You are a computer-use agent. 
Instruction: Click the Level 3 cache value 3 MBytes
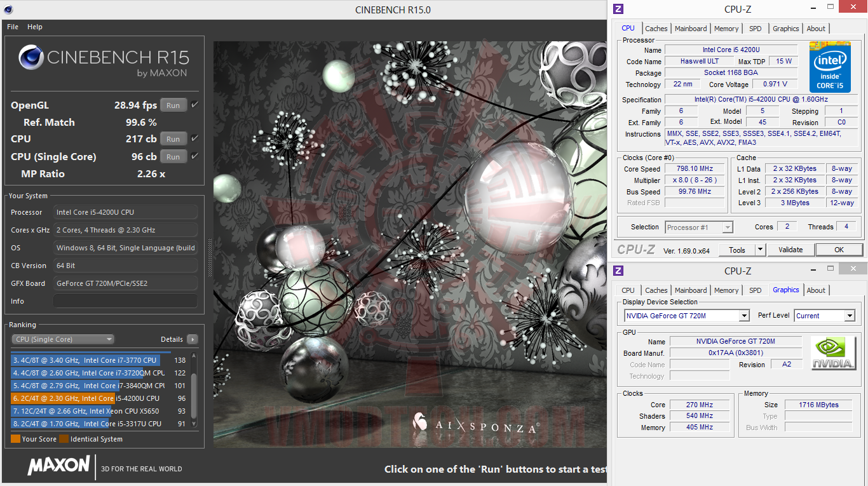(x=795, y=203)
